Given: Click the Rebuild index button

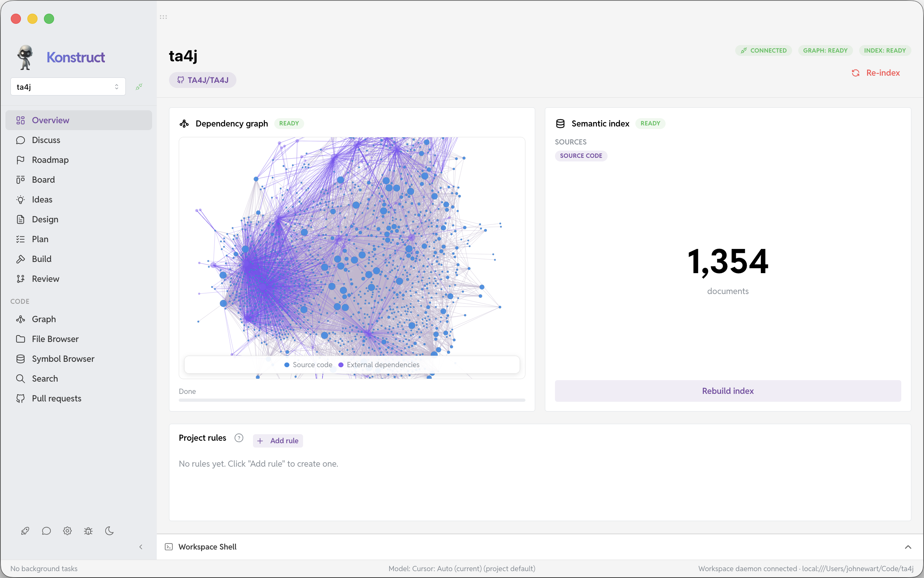Looking at the screenshot, I should click(728, 391).
